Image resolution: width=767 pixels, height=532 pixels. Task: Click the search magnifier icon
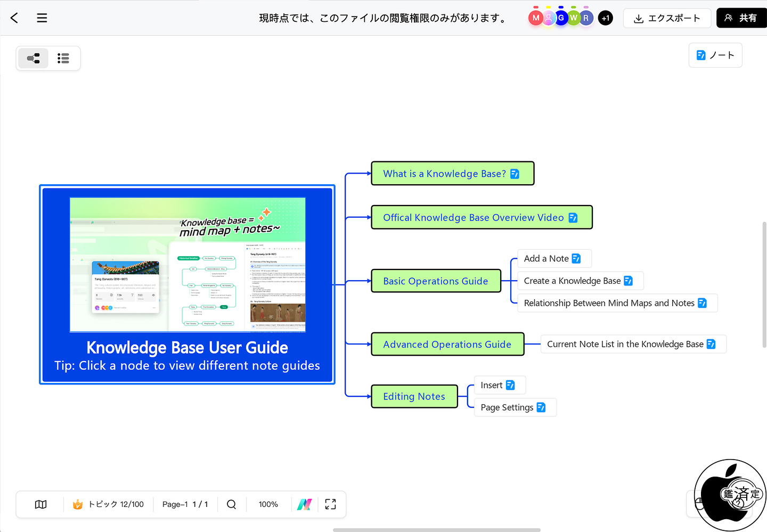click(231, 504)
